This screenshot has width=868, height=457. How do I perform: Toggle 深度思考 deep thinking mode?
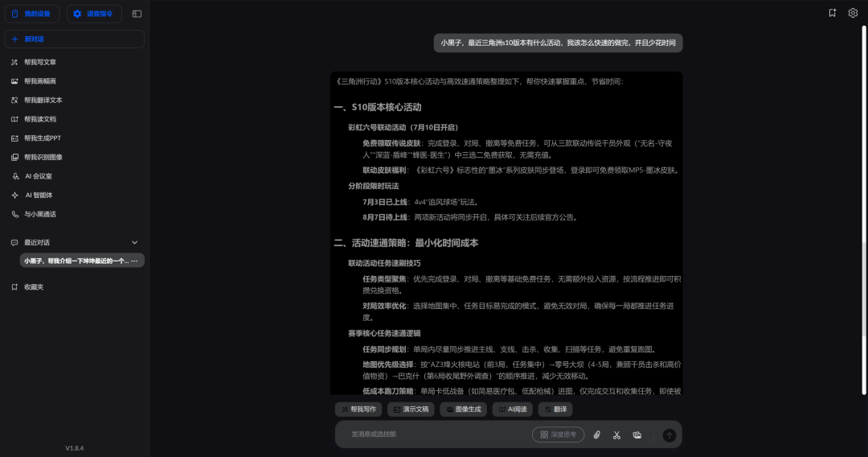coord(558,434)
